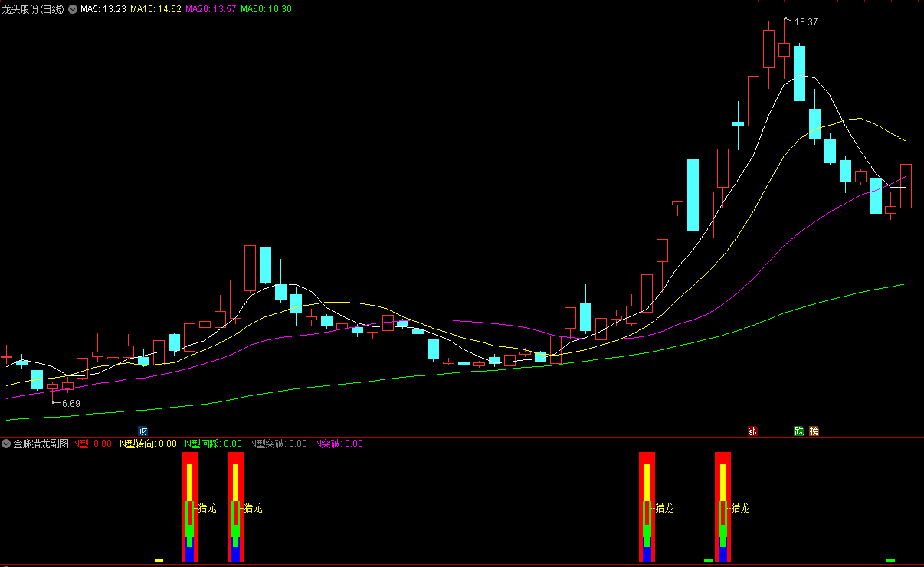Expand the dropdown beside 金脉猎龙副图 indicator
The height and width of the screenshot is (567, 924).
click(x=6, y=444)
